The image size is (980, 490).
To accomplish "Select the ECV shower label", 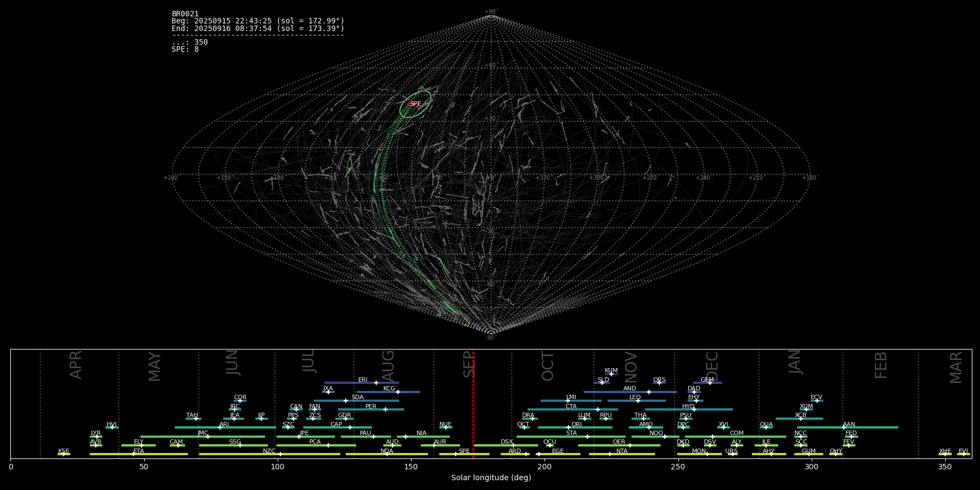I will tap(816, 397).
